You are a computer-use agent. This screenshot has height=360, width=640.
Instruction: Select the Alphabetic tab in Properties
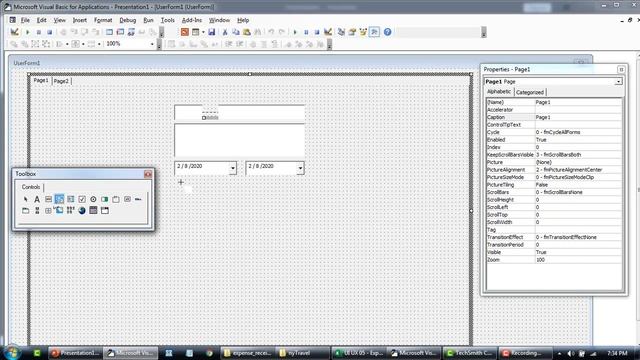click(499, 92)
